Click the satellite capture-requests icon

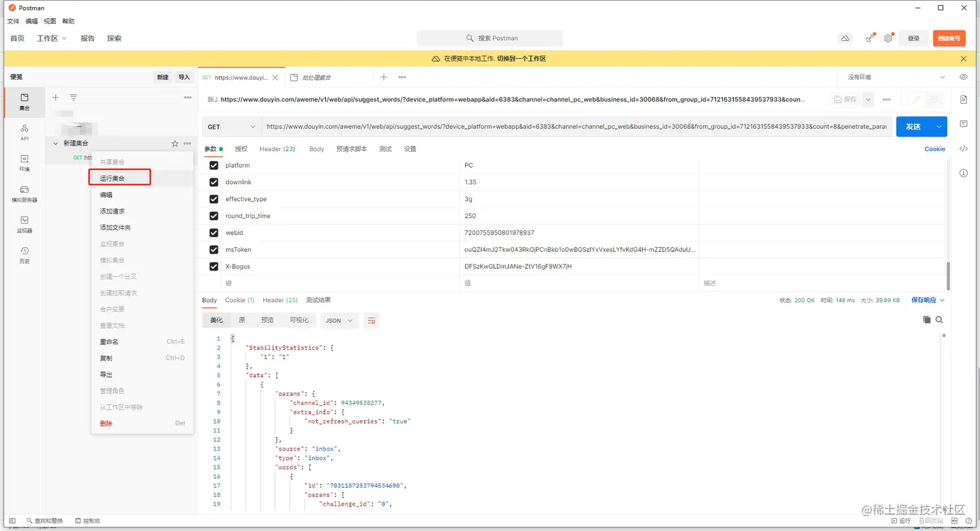870,38
